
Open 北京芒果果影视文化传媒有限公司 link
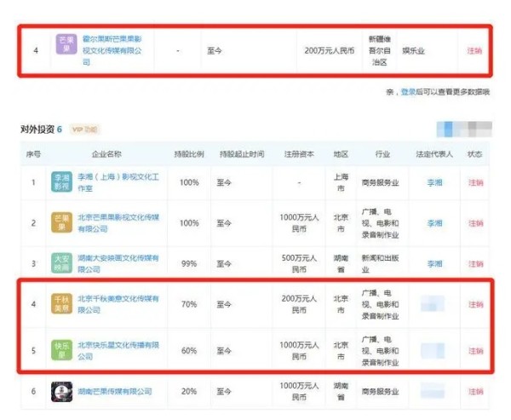click(118, 223)
